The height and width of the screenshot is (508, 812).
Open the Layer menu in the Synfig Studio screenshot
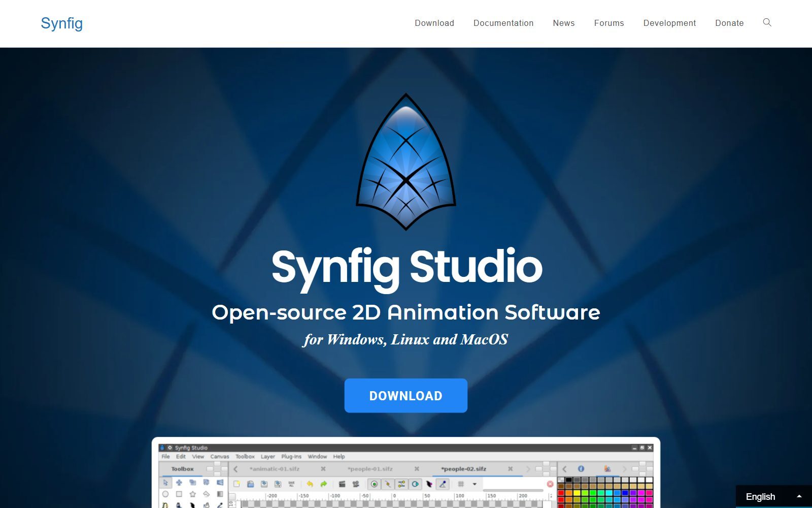(x=268, y=457)
